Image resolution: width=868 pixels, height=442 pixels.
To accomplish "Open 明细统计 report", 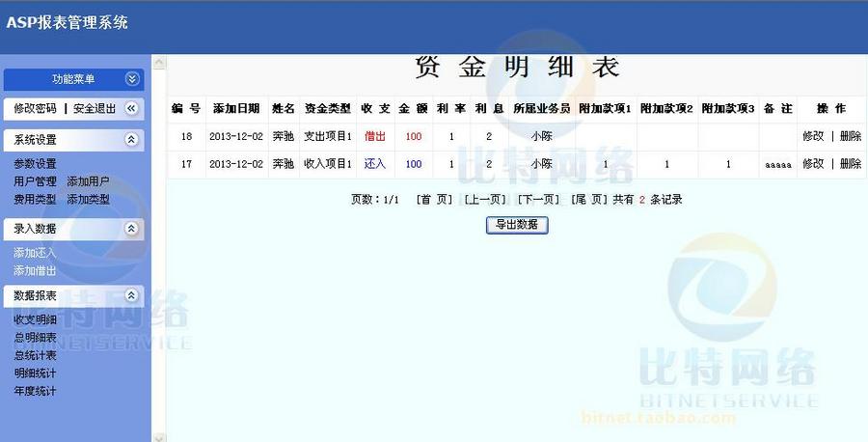I will [35, 373].
